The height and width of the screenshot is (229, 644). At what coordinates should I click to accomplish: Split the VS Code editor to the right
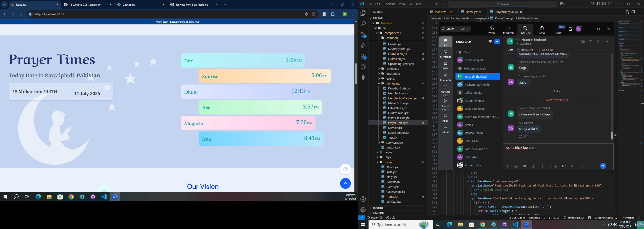point(633,12)
